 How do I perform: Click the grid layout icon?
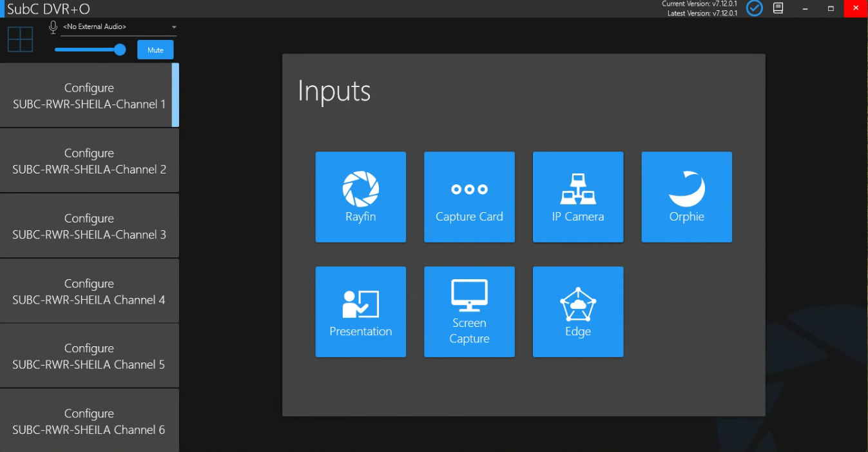point(20,39)
